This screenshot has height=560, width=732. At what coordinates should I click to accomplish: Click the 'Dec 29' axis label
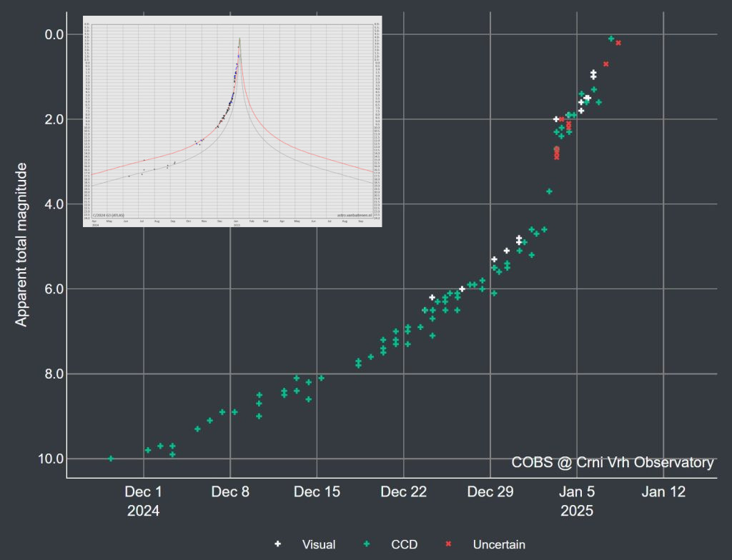[x=490, y=492]
